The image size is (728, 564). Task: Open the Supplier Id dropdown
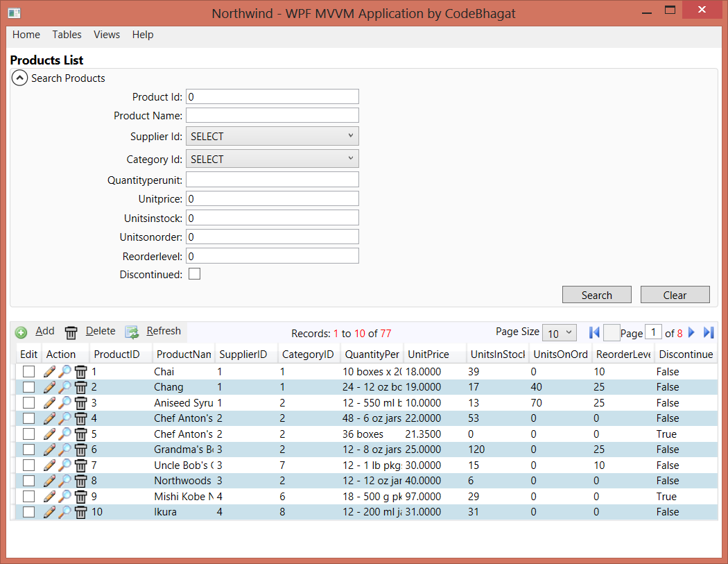click(272, 136)
